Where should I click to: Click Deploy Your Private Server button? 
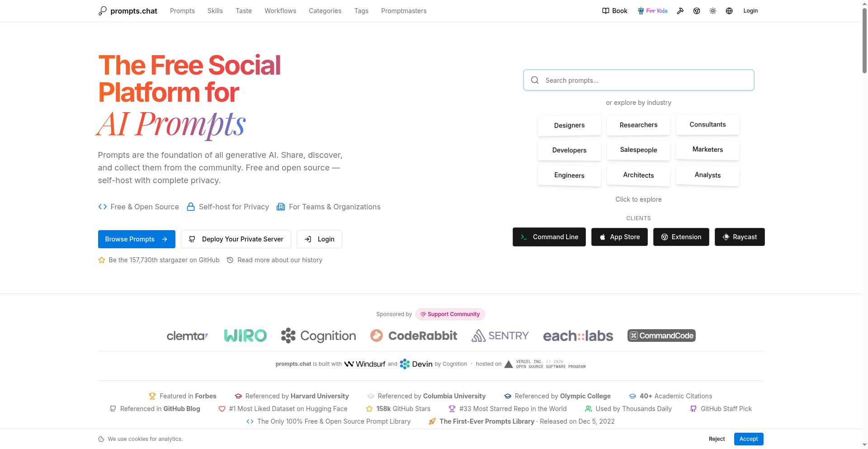[236, 239]
